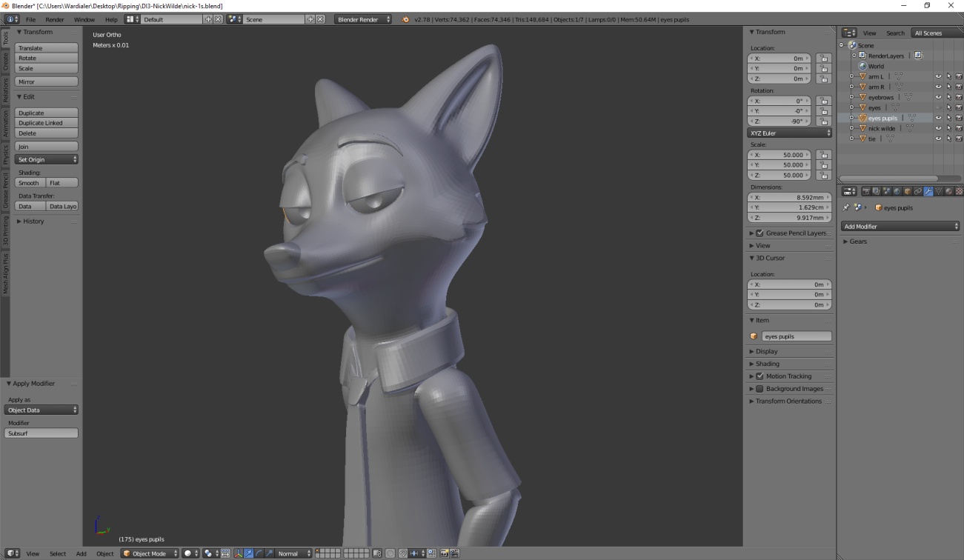Adjust the Z rotation field

779,121
